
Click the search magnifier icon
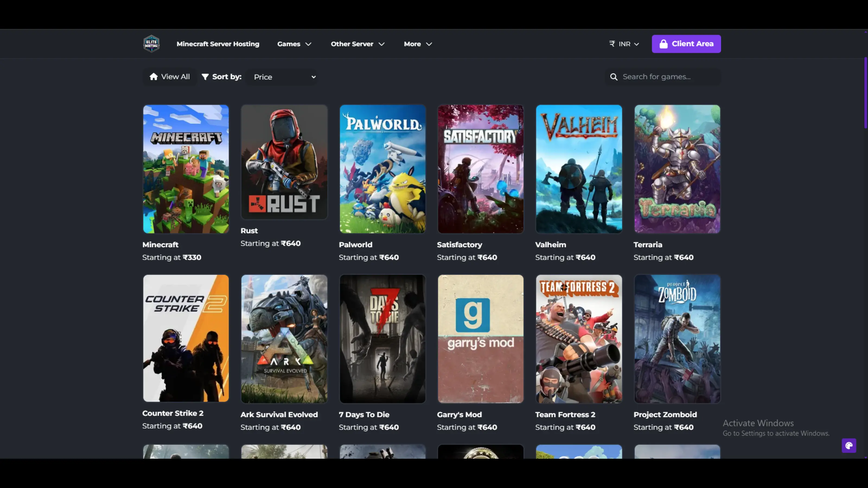pyautogui.click(x=614, y=77)
